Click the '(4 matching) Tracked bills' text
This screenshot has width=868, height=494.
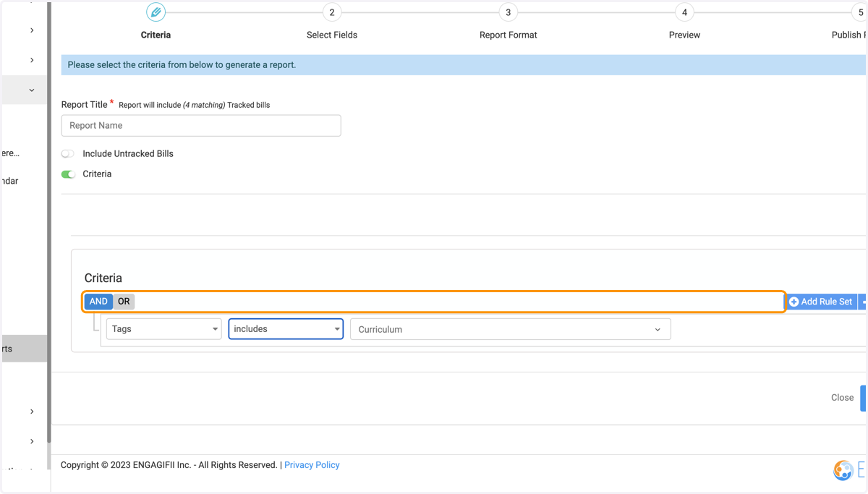tap(226, 105)
